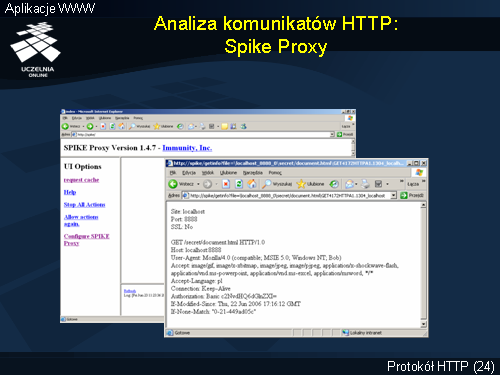Open the Help link in UI Options

[70, 192]
